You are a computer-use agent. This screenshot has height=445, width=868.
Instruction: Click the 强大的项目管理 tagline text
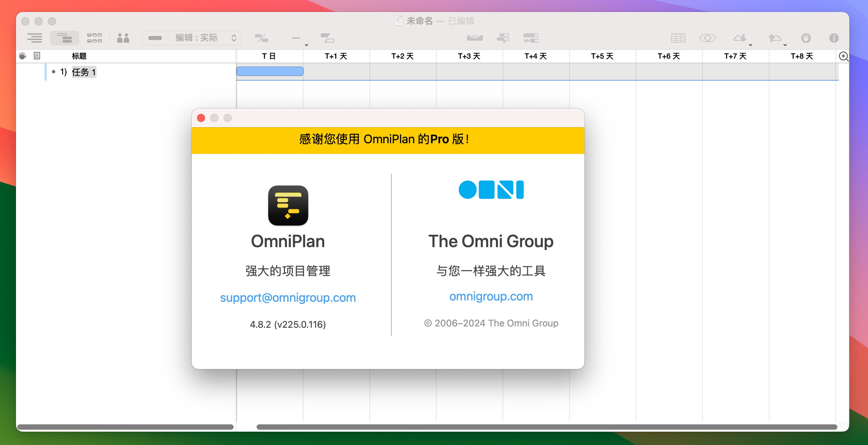tap(288, 271)
